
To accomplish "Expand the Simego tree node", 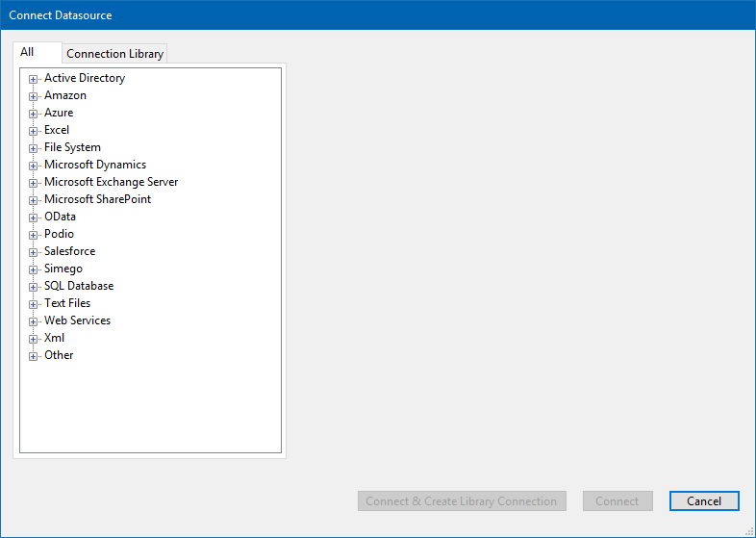I will click(33, 269).
